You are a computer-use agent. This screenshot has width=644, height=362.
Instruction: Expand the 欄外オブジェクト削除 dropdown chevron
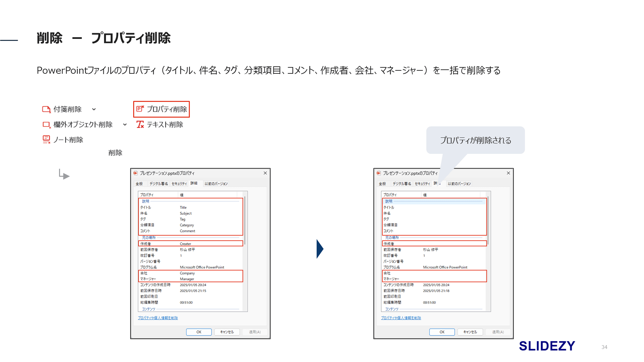point(125,125)
